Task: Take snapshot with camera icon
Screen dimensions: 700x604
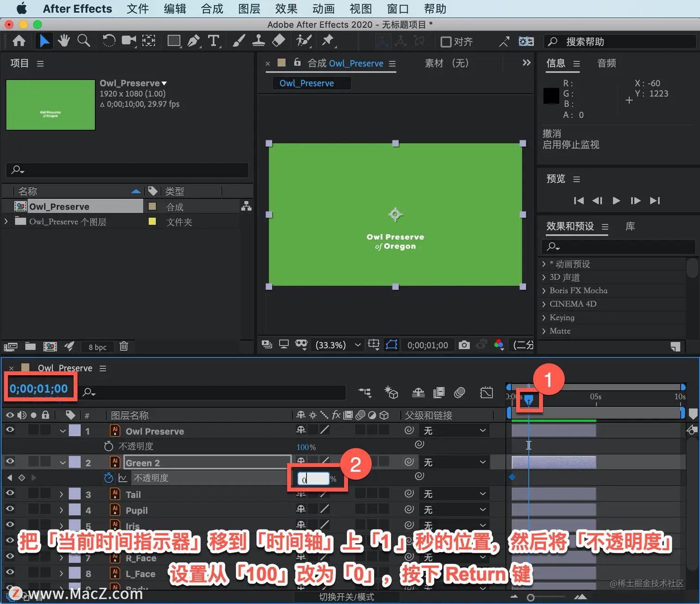Action: (x=464, y=345)
